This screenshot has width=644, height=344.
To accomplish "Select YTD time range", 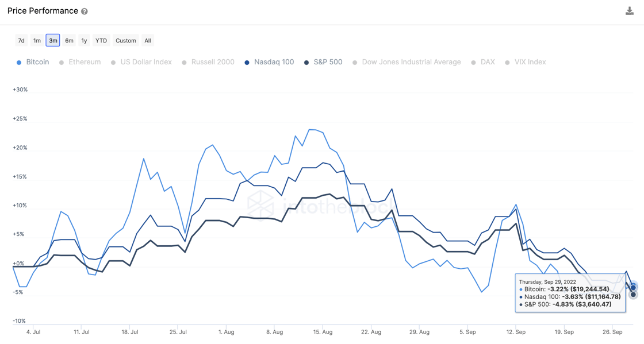I will pos(101,41).
